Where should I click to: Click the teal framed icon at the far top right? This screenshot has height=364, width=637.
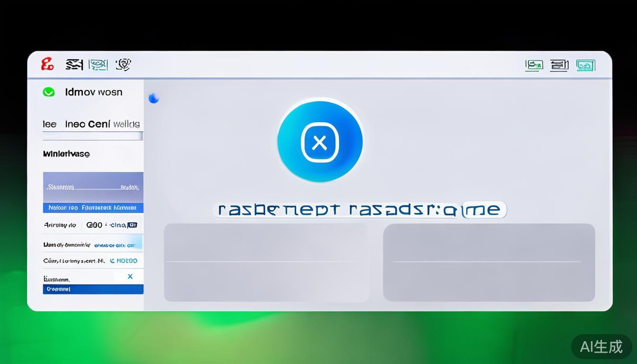[585, 65]
